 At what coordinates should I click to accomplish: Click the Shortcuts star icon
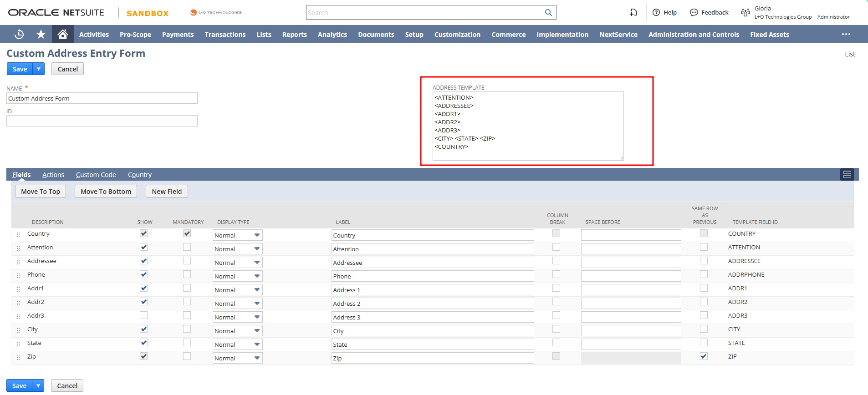click(x=41, y=34)
